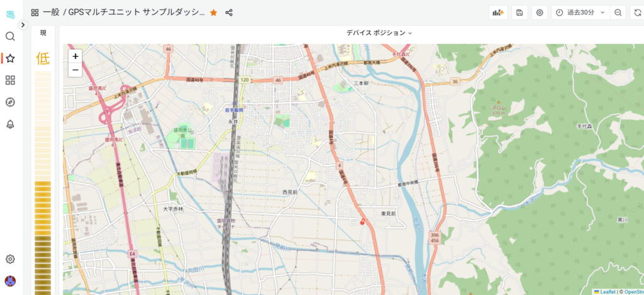Save the dashboard with the disk icon

[519, 13]
